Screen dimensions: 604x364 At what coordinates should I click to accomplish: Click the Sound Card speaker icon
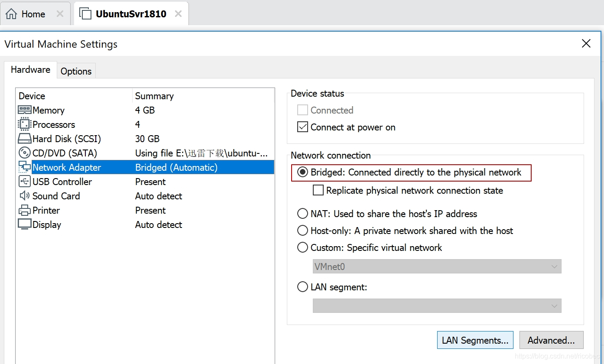[25, 196]
